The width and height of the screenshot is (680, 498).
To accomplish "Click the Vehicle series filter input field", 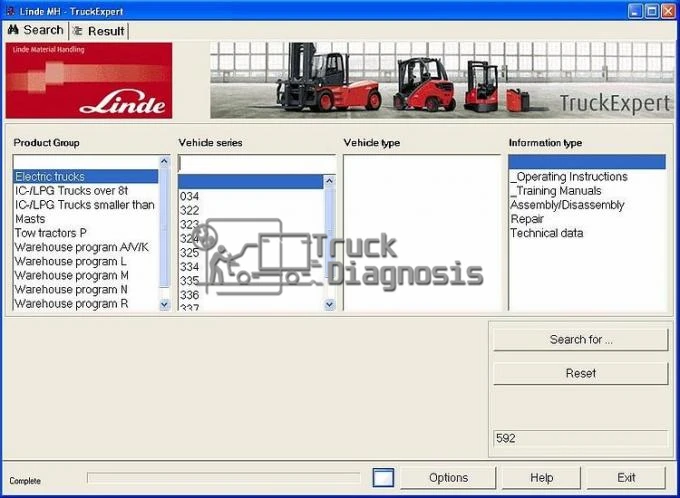I will pyautogui.click(x=257, y=164).
